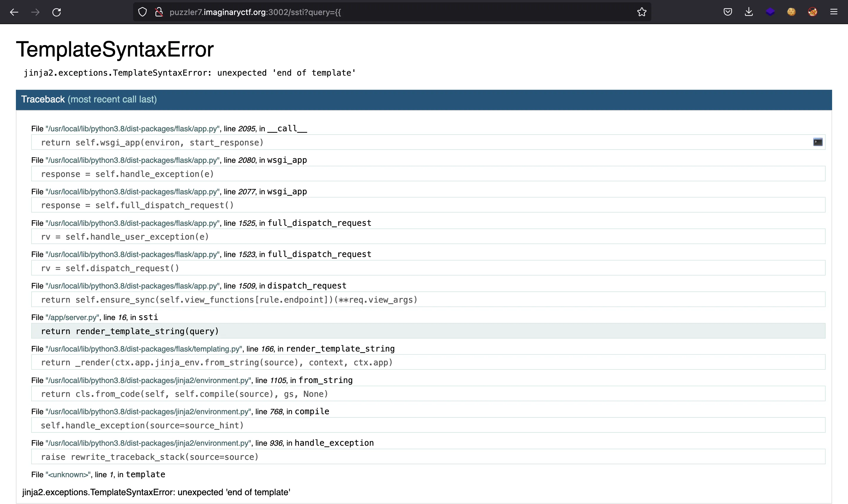Click the insecure connection padlock icon
Screen dimensions: 848x504
pos(159,12)
